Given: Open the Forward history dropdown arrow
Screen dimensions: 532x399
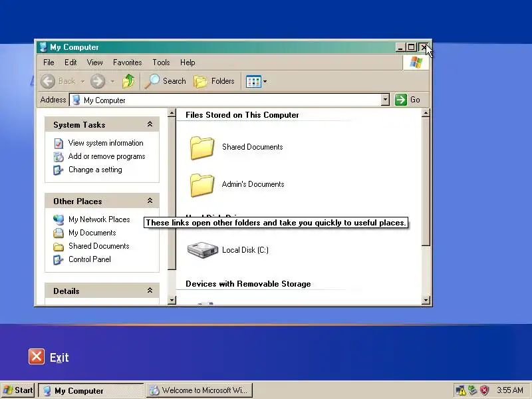Looking at the screenshot, I should 112,81.
